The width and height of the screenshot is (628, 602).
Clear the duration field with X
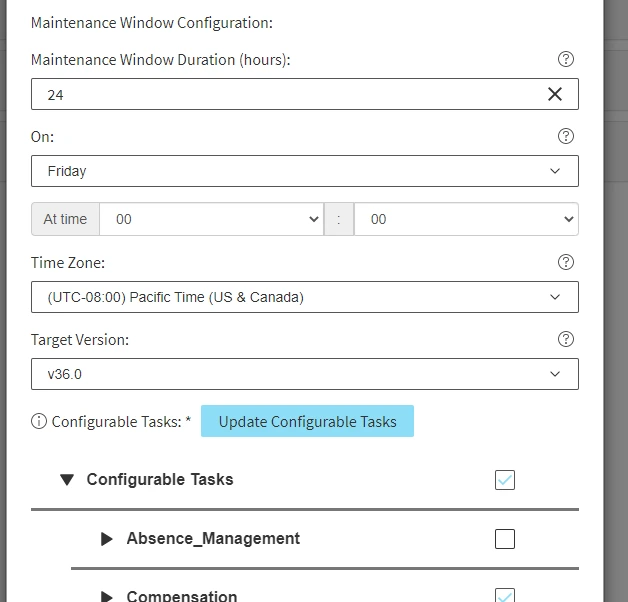[555, 95]
